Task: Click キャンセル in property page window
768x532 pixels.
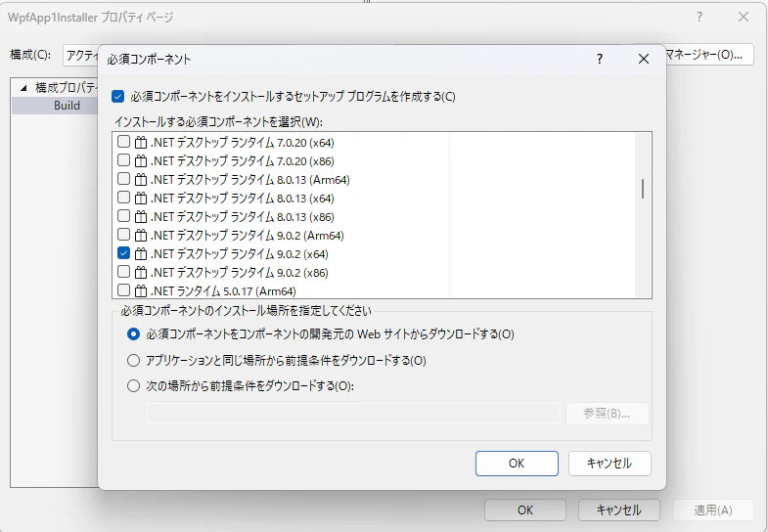Action: (618, 510)
